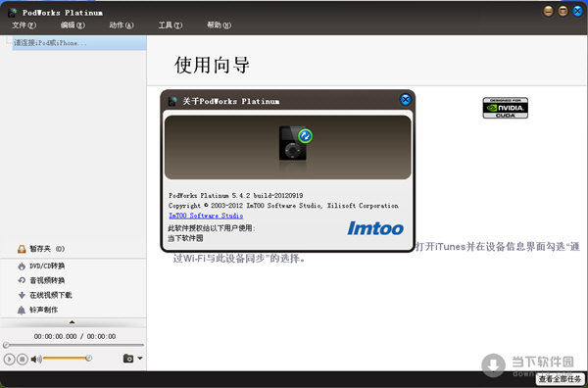Click 查看全部任务 button
Screen dimensions: 588x388
(561, 379)
